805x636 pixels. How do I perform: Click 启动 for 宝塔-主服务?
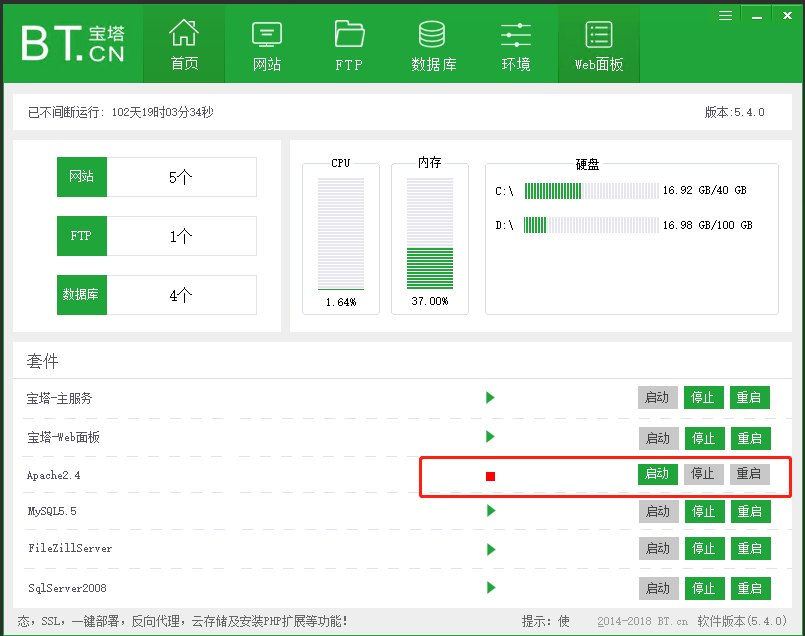658,397
